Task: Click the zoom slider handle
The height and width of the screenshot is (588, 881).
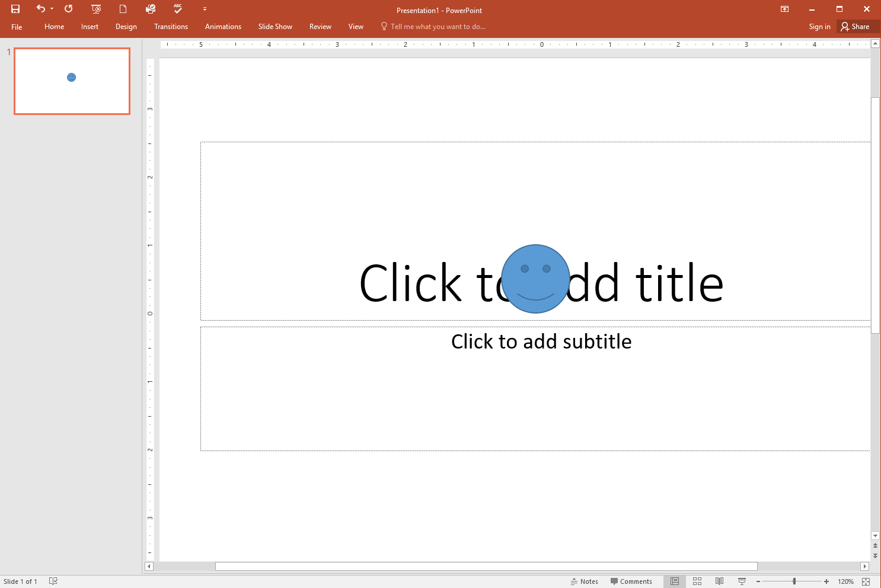Action: pyautogui.click(x=794, y=581)
